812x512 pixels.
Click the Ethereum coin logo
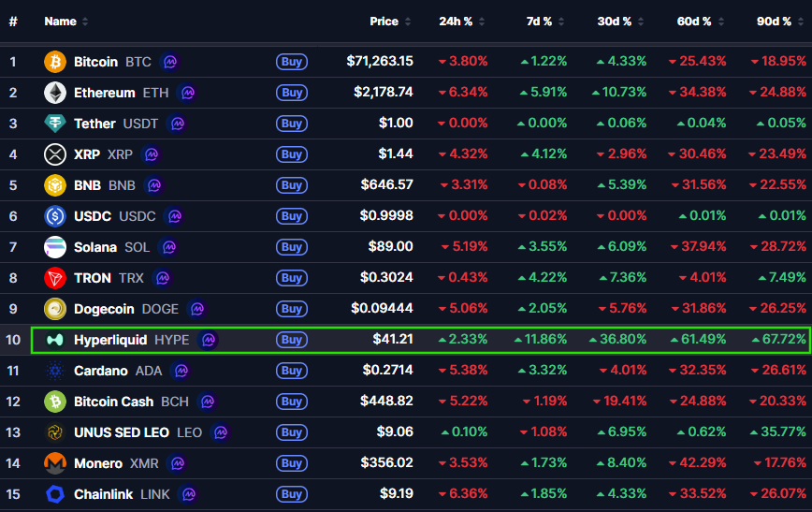(x=55, y=93)
